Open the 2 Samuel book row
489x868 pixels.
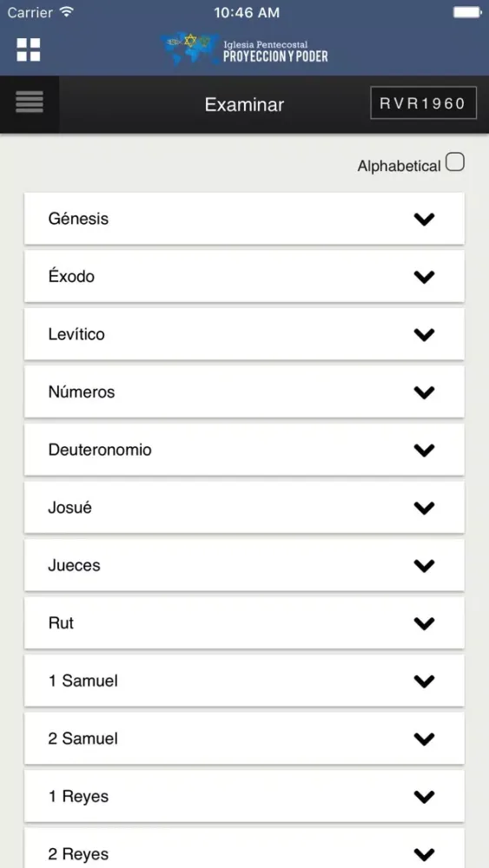pyautogui.click(x=244, y=739)
